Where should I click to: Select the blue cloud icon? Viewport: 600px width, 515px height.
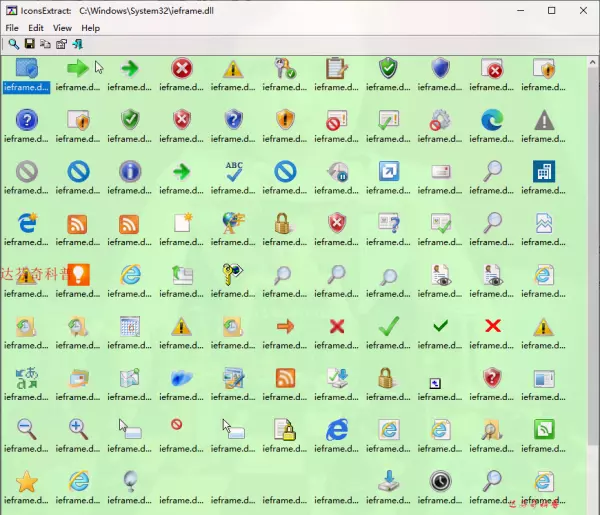[181, 378]
